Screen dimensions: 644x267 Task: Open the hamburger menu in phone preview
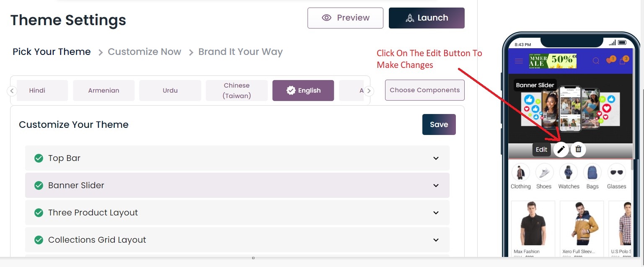[x=519, y=61]
